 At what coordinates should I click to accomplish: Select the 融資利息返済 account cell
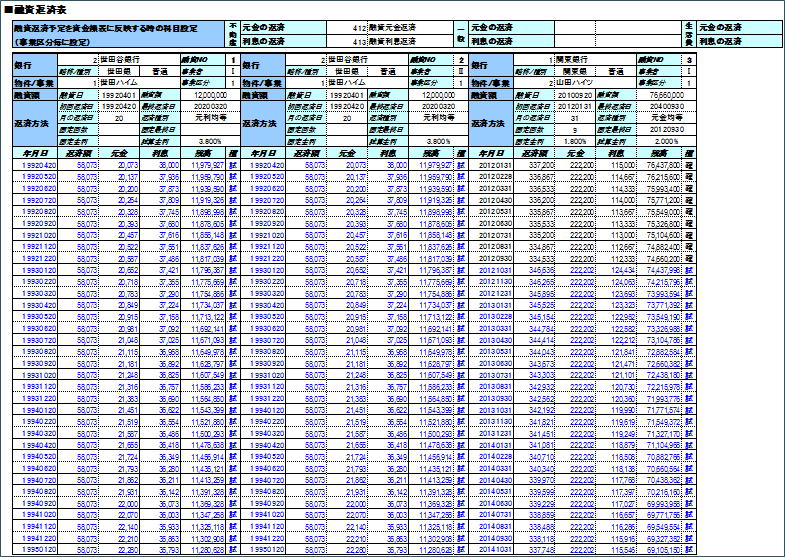tap(410, 41)
